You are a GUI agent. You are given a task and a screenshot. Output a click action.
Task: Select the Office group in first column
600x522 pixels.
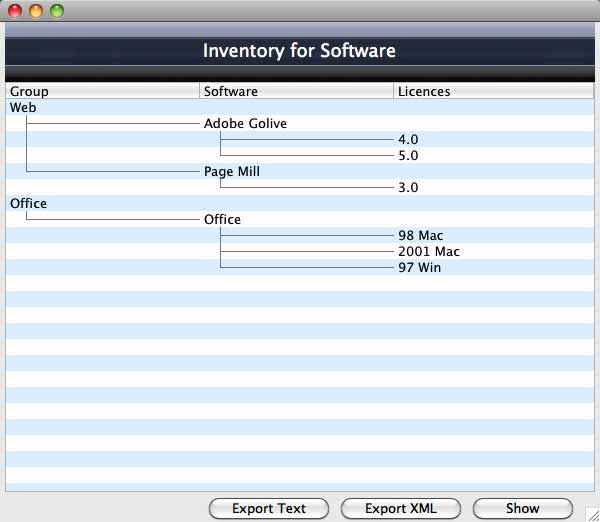28,204
